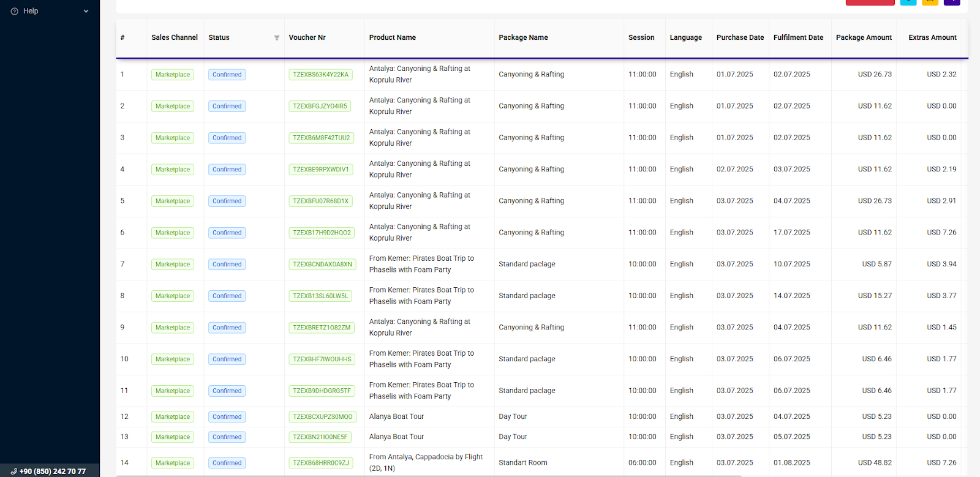Click the Confirmed status badge in row 14
Screen dimensions: 980x477
pyautogui.click(x=227, y=463)
